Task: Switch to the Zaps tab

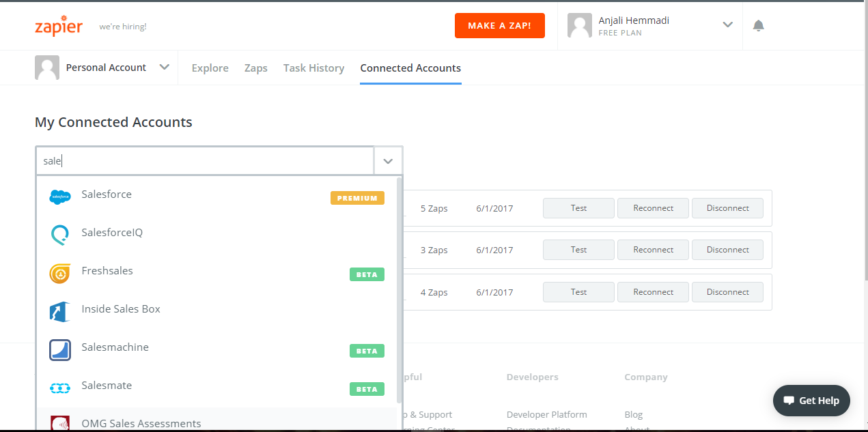Action: [256, 68]
